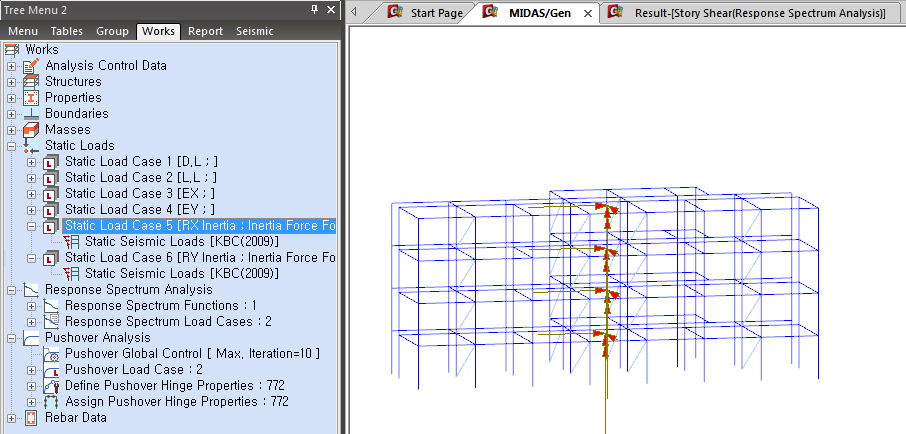Click the Boundaries support icon
Screen dimensions: 906x434
(31, 114)
